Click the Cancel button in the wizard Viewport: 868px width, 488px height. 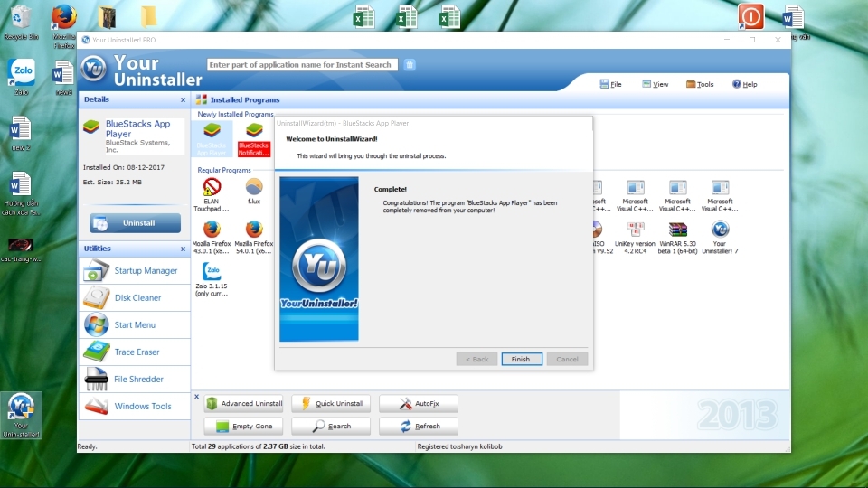567,359
